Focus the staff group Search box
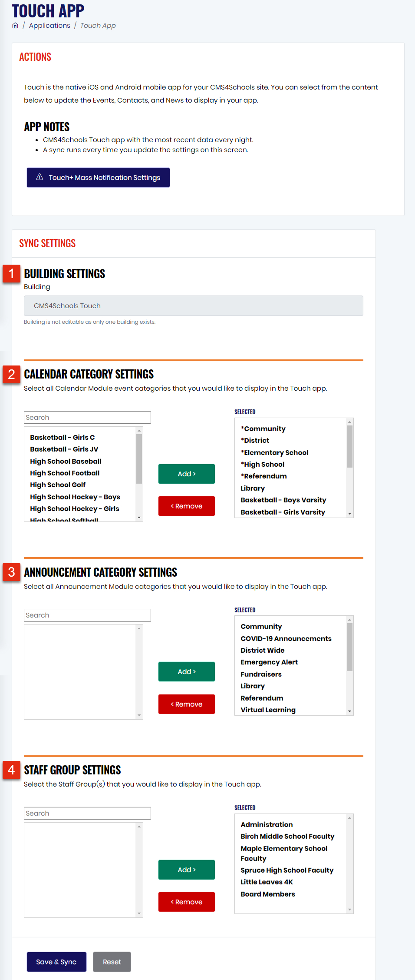Viewport: 415px width, 980px height. click(87, 813)
